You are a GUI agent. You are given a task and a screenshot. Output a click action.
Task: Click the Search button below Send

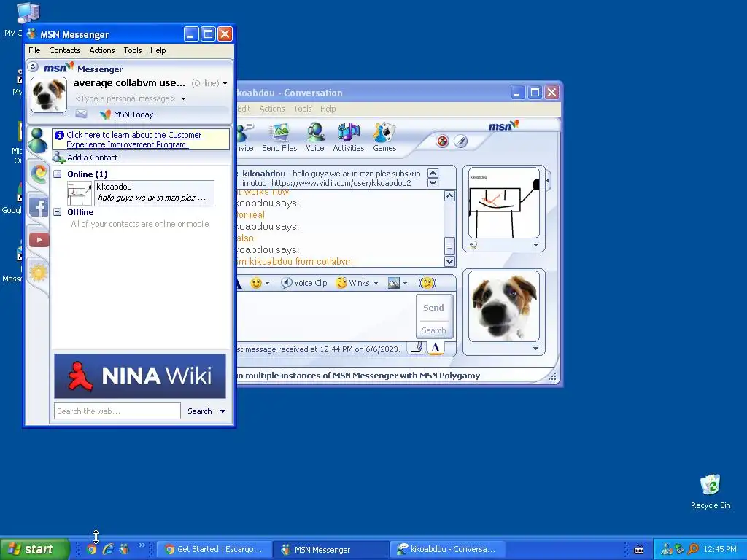click(433, 330)
